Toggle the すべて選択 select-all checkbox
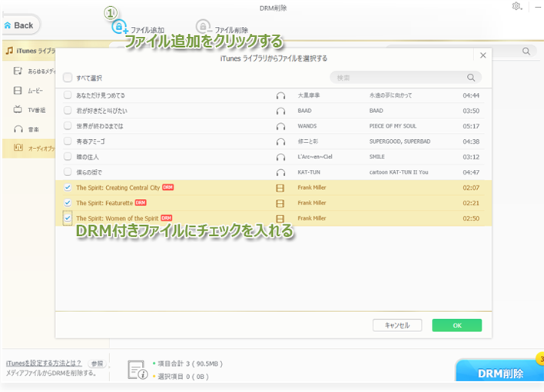 (x=68, y=78)
